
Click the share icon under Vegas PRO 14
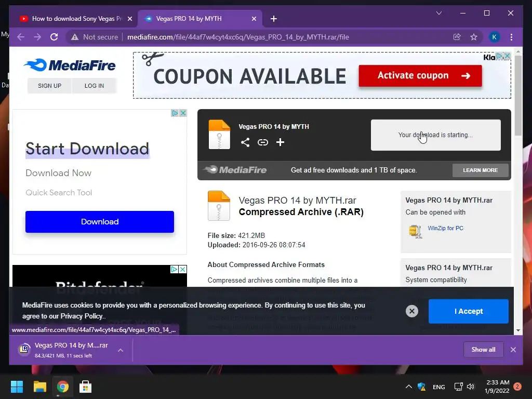coord(245,142)
